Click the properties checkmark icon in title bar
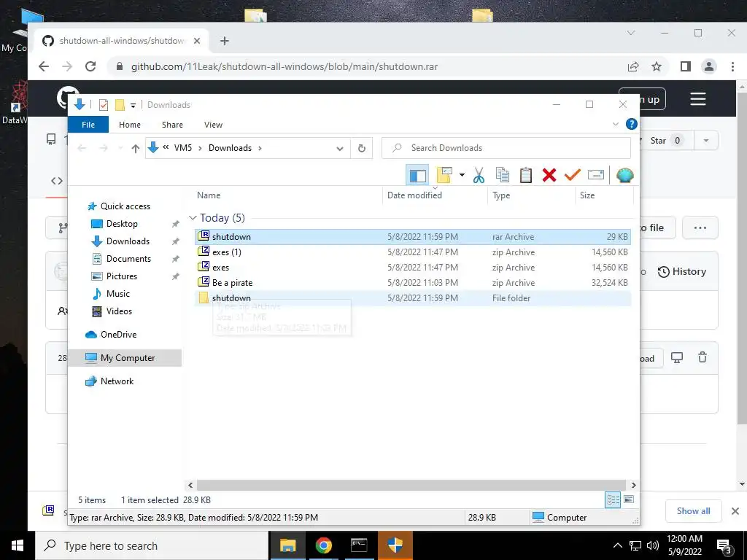This screenshot has height=560, width=747. [x=104, y=105]
